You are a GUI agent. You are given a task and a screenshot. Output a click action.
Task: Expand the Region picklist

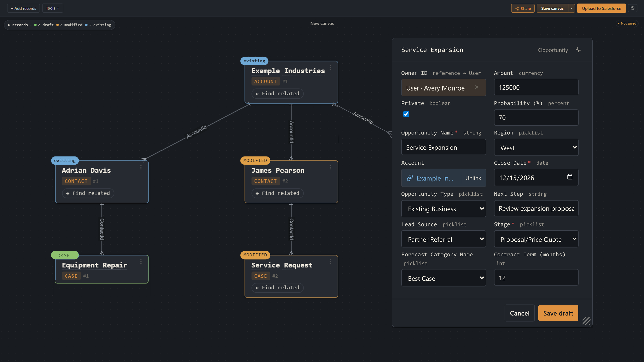coord(536,147)
